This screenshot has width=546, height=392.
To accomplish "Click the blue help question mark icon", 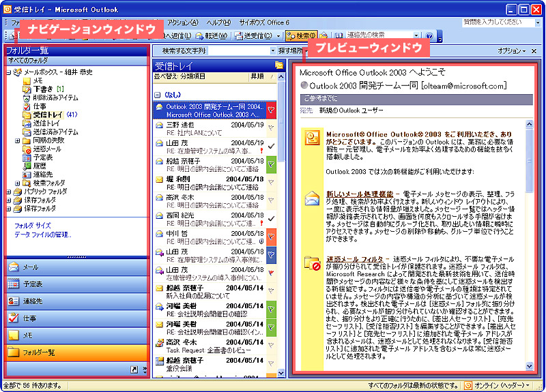I will (x=429, y=35).
